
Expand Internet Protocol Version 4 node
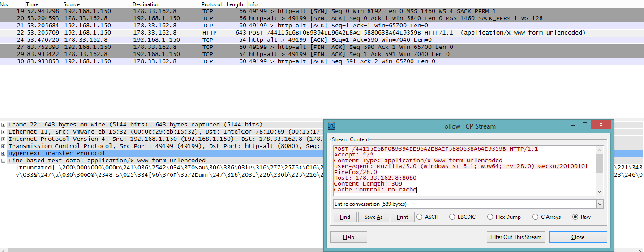point(4,139)
